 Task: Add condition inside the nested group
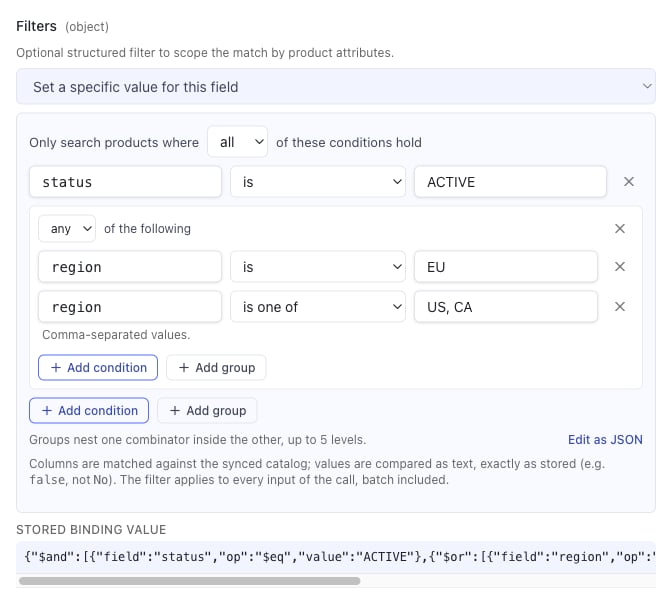[x=98, y=367]
